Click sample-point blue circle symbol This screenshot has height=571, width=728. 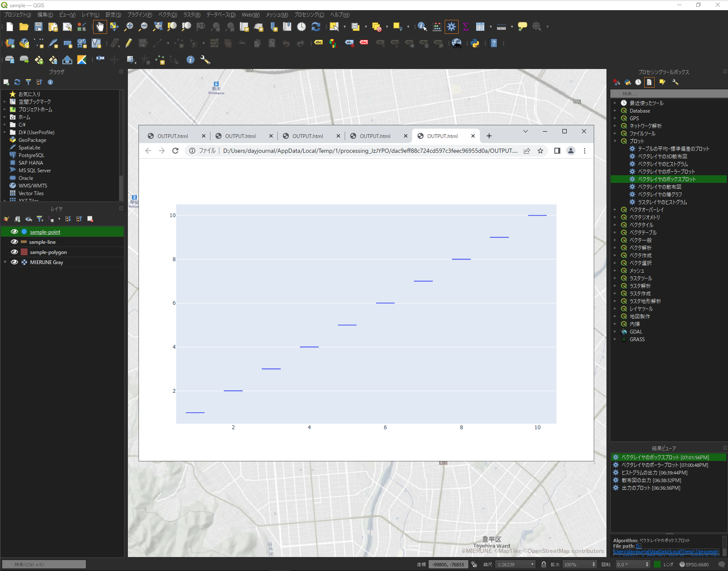tap(24, 232)
